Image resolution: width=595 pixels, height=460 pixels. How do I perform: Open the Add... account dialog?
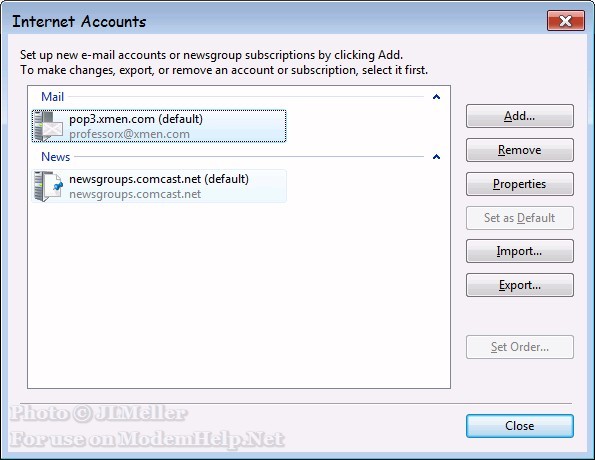coord(519,116)
